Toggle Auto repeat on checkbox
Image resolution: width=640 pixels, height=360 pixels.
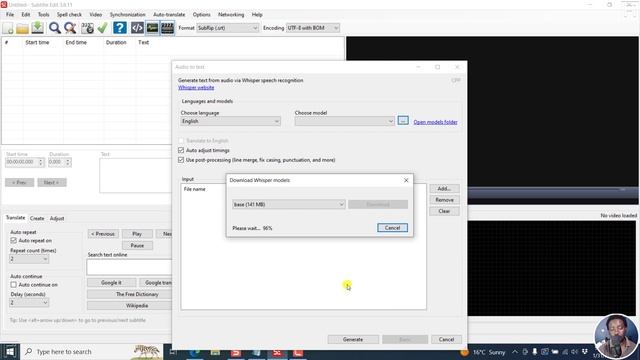[13, 241]
